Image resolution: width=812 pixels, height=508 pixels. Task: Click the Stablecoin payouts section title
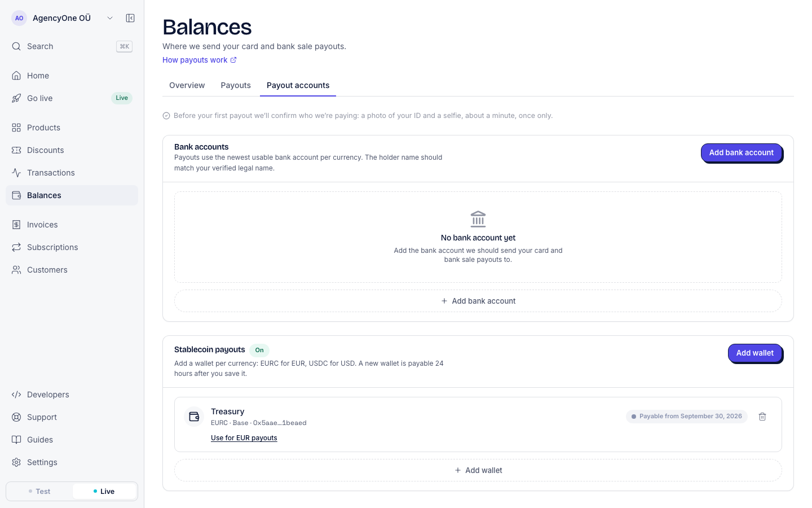(210, 349)
